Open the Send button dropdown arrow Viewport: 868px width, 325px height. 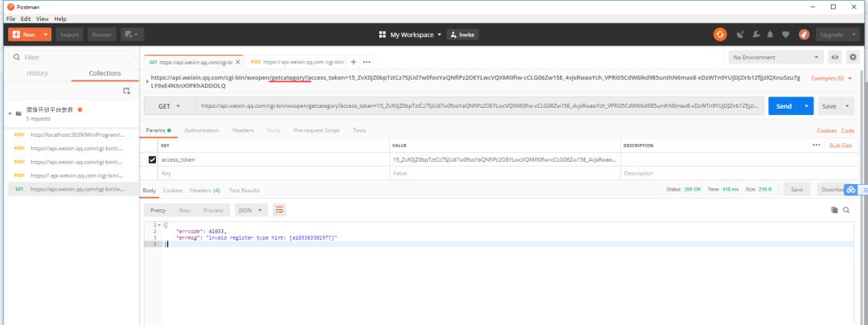pos(806,105)
